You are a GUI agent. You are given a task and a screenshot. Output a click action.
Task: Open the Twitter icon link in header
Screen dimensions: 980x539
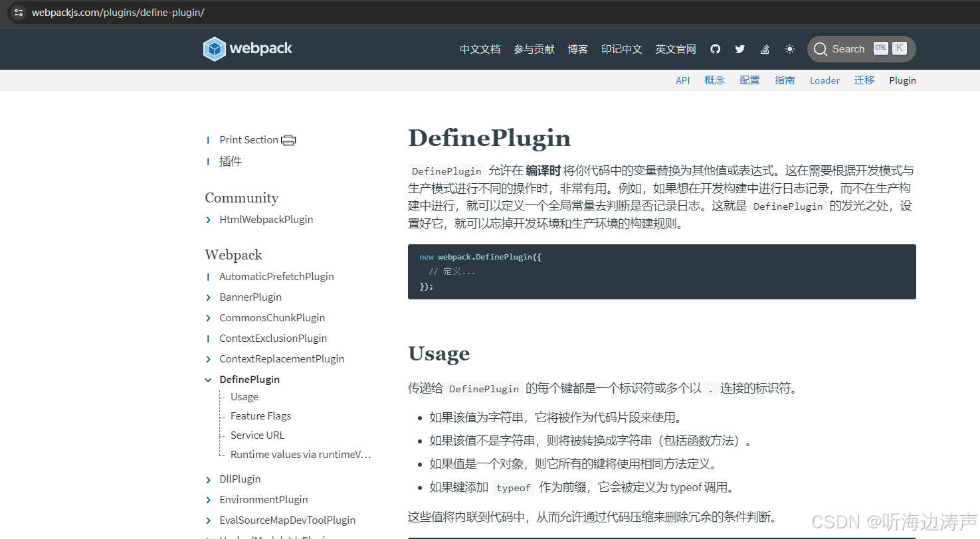tap(740, 49)
